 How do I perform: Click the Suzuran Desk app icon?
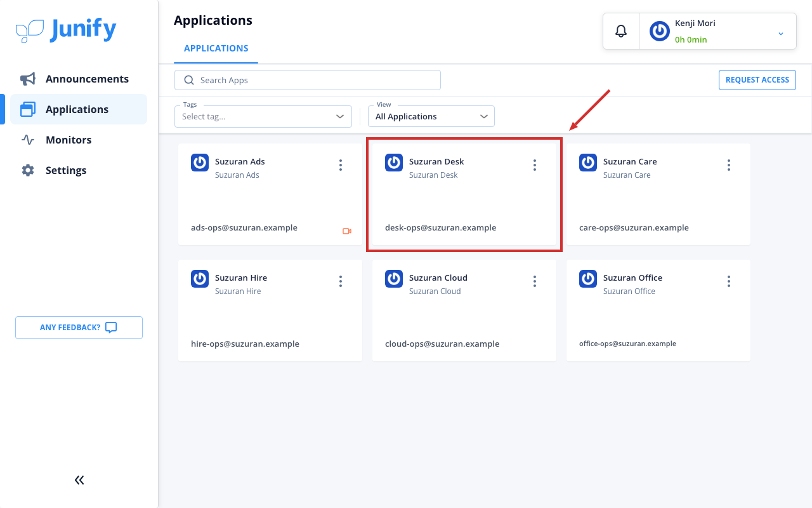394,163
